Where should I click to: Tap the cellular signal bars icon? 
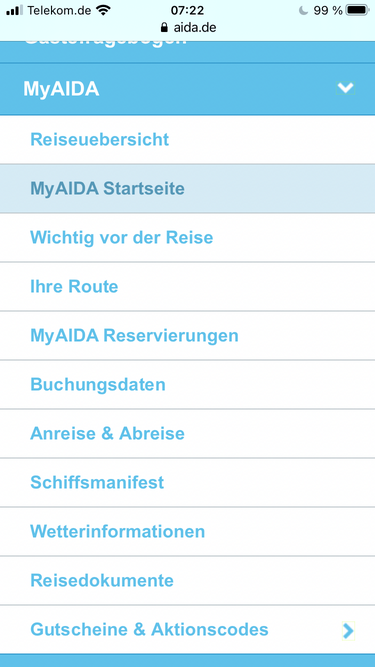coord(14,11)
